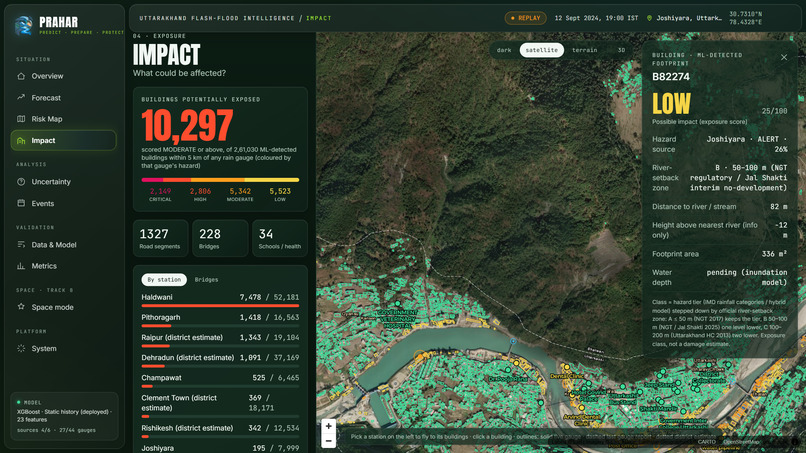Click the Government Veterinary Hospital map label

point(397,319)
